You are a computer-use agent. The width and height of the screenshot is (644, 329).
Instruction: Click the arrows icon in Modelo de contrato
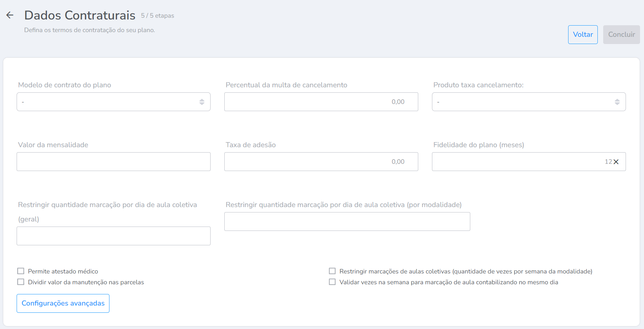[x=202, y=102]
